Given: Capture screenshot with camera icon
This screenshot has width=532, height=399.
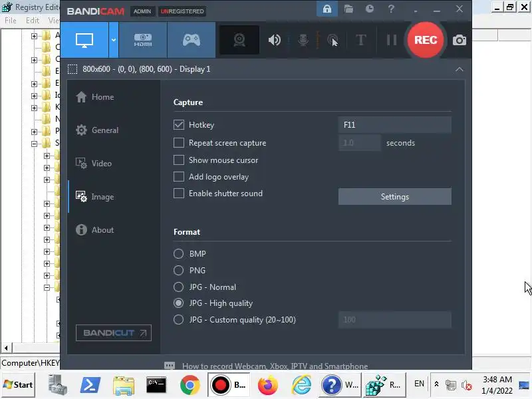Looking at the screenshot, I should (460, 41).
